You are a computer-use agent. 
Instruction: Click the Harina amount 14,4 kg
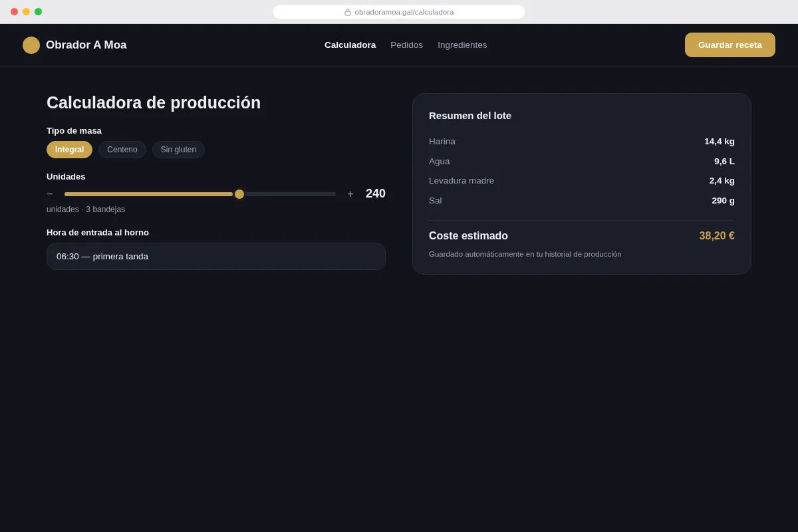pos(720,141)
